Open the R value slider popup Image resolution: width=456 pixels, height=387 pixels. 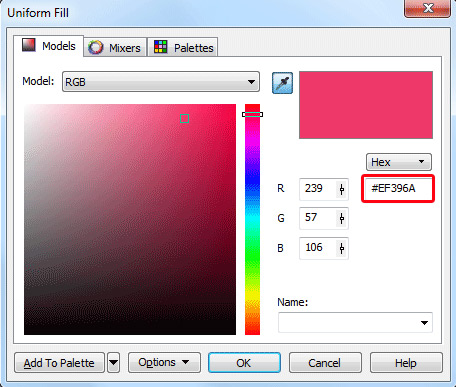342,189
